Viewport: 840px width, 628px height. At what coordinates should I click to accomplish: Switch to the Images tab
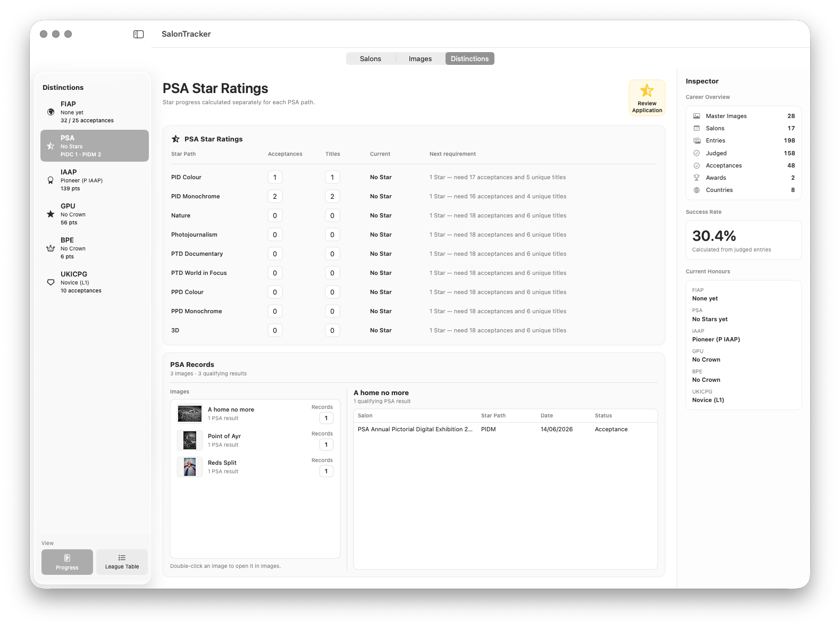pos(420,58)
